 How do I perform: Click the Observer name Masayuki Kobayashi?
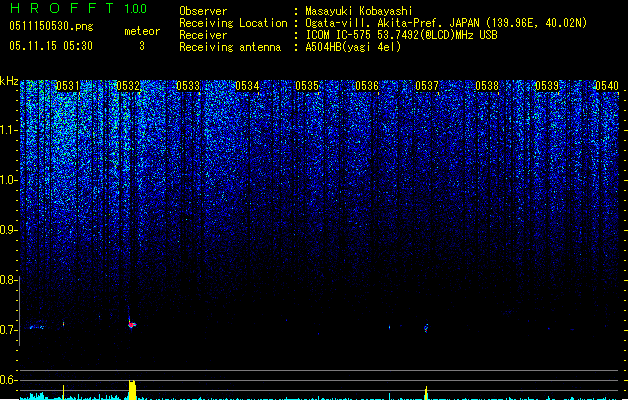359,11
